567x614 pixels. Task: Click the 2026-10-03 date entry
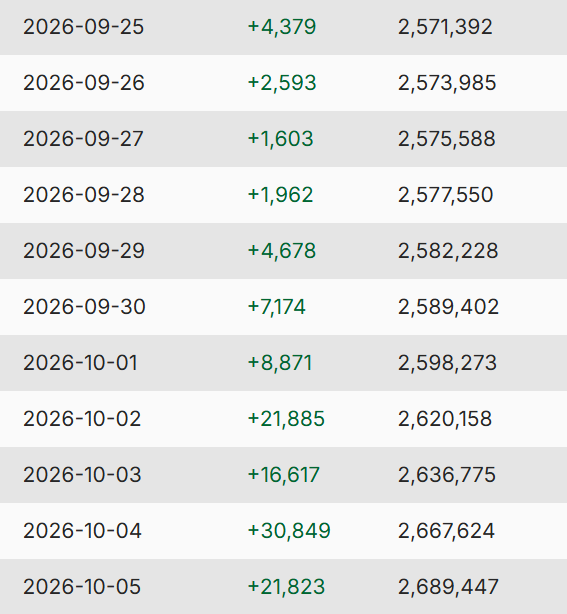tap(82, 475)
